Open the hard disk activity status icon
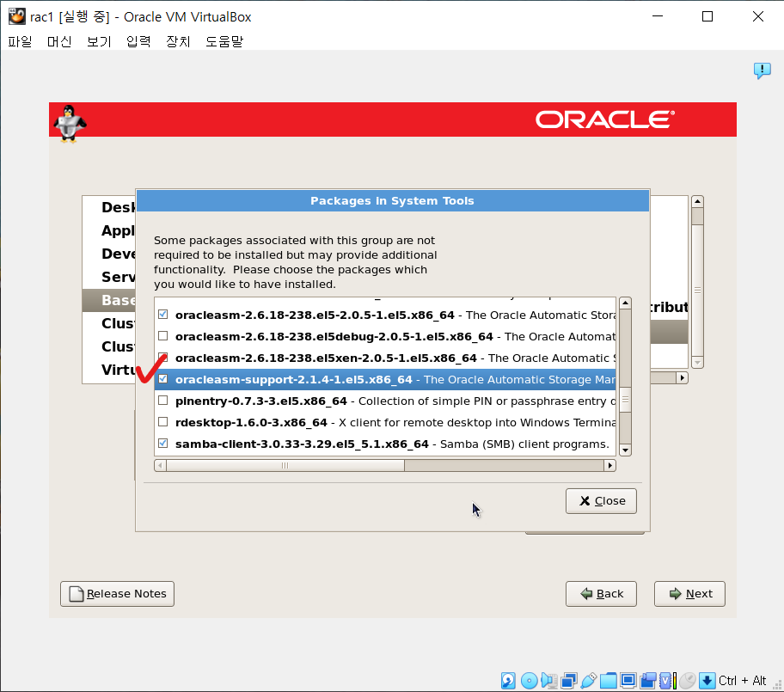This screenshot has height=692, width=784. pyautogui.click(x=508, y=681)
